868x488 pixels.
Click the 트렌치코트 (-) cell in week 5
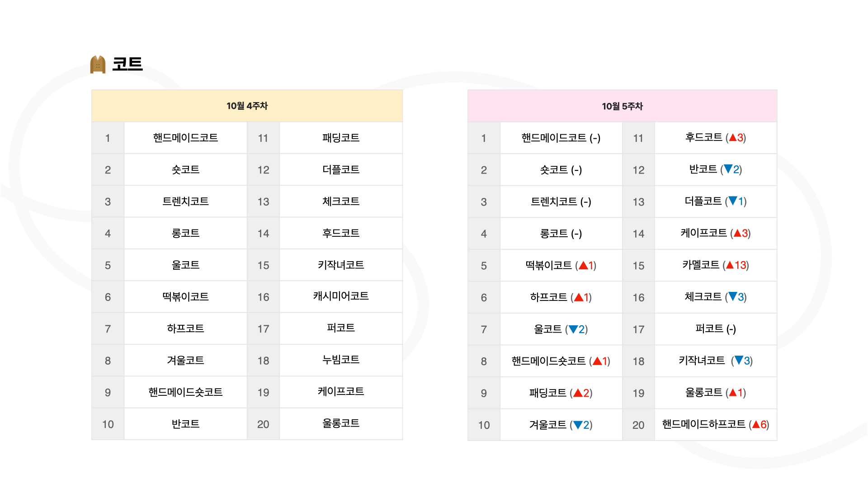click(x=561, y=202)
